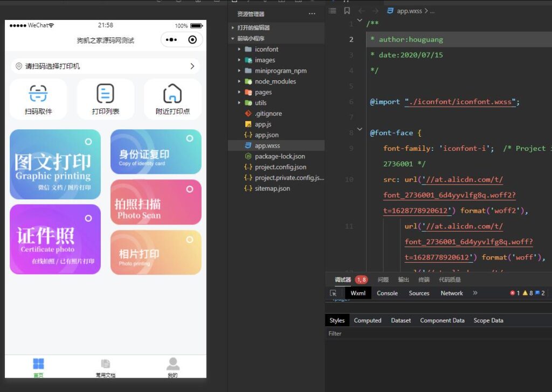Viewport: 552px width, 392px height.
Task: Activate the inspect element picker icon
Action: coord(333,293)
